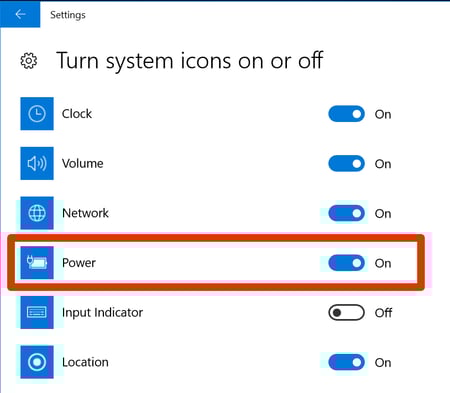Click the Network label text
This screenshot has height=393, width=450.
(x=85, y=213)
